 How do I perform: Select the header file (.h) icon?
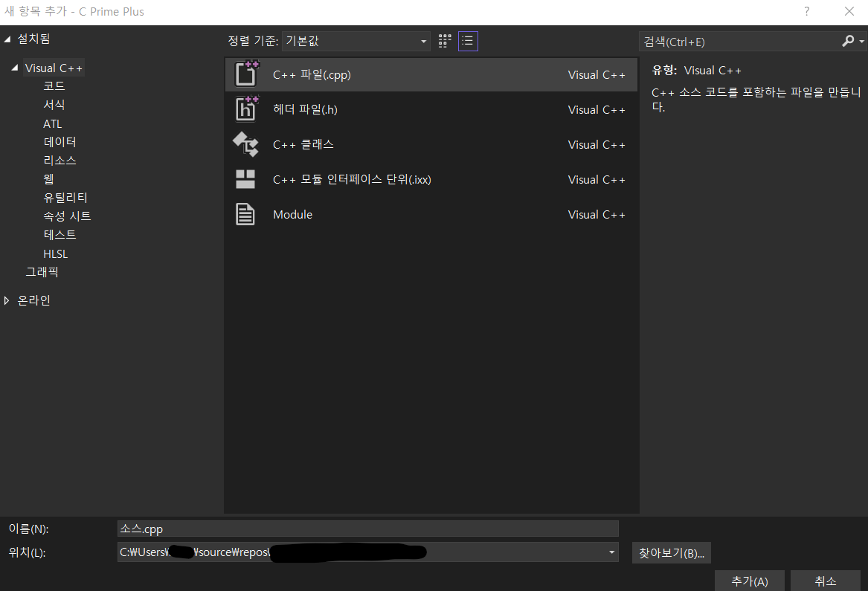coord(245,109)
